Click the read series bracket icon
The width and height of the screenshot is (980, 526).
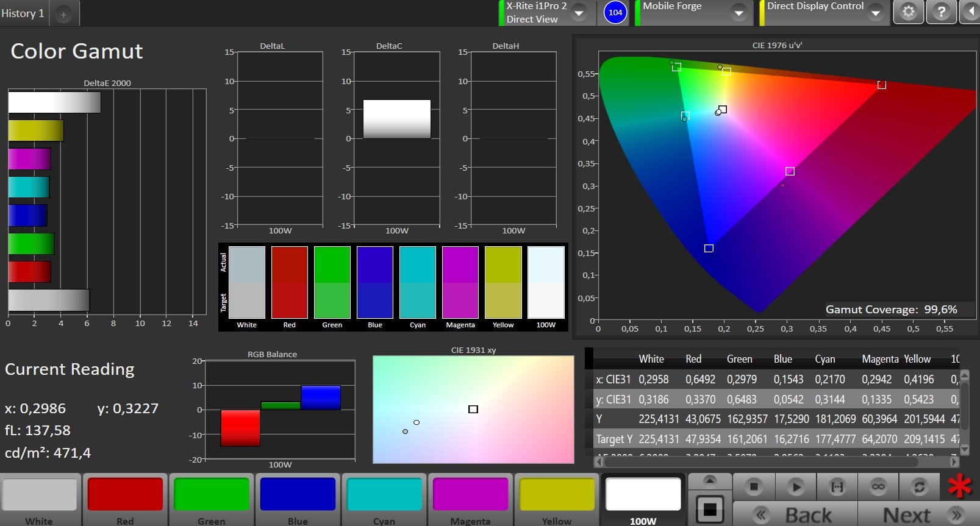click(x=837, y=486)
